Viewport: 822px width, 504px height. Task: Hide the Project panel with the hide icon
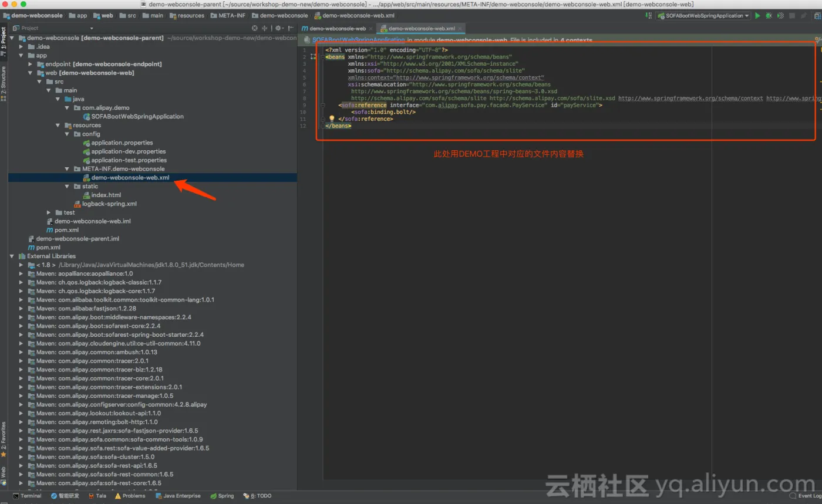coord(291,28)
